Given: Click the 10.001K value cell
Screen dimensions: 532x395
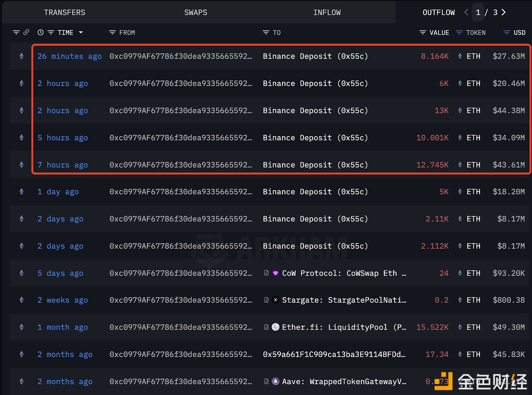Looking at the screenshot, I should 432,138.
